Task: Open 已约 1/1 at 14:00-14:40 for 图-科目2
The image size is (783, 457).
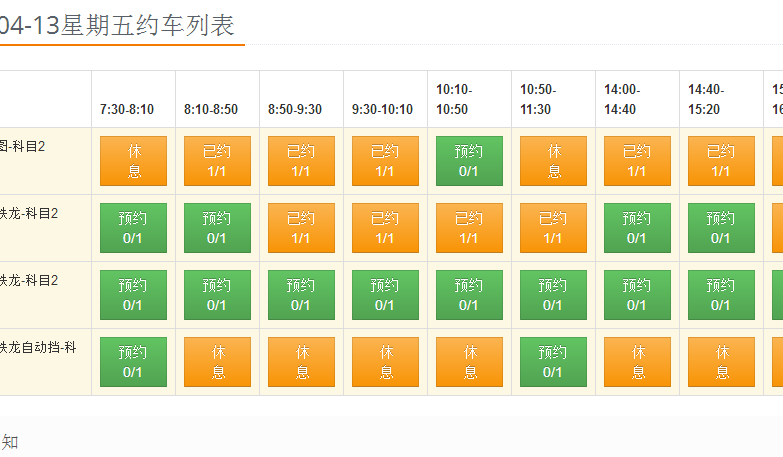Action: 637,161
